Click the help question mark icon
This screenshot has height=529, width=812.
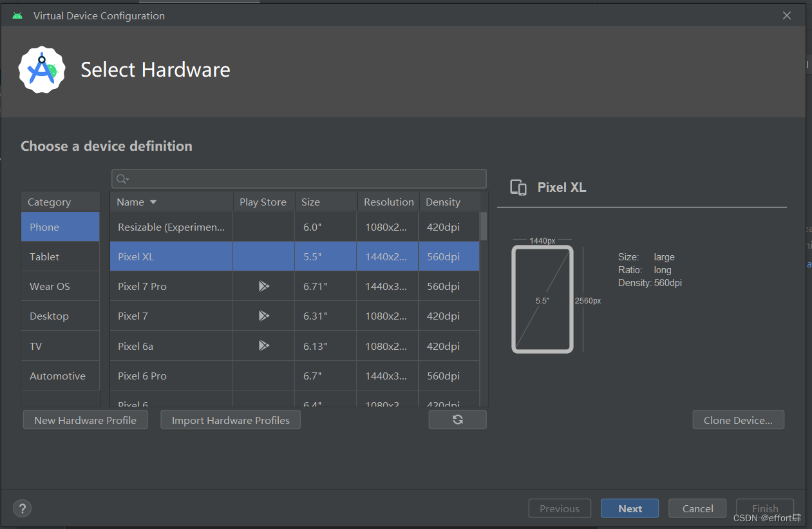22,508
